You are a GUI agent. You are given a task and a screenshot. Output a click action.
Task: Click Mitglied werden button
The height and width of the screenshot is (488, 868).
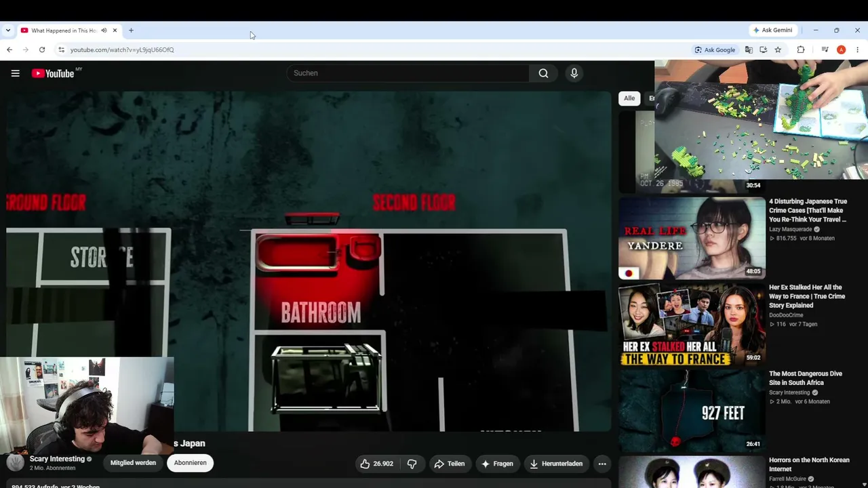[133, 463]
